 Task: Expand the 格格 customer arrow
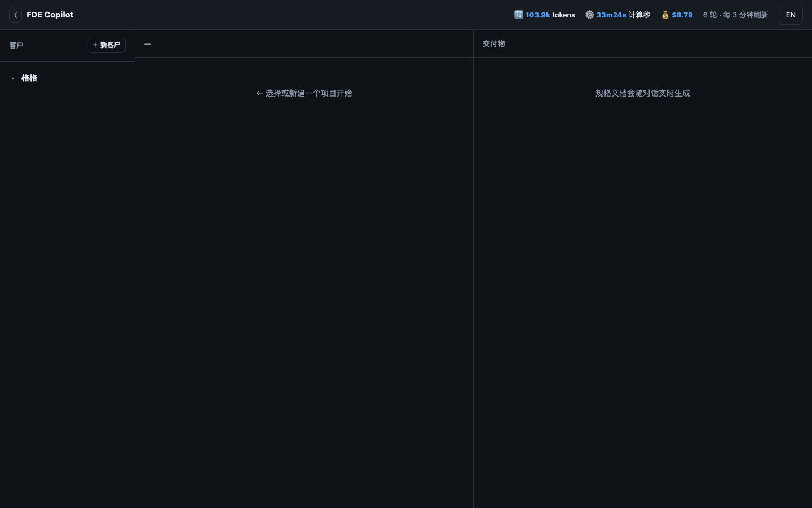(x=12, y=78)
